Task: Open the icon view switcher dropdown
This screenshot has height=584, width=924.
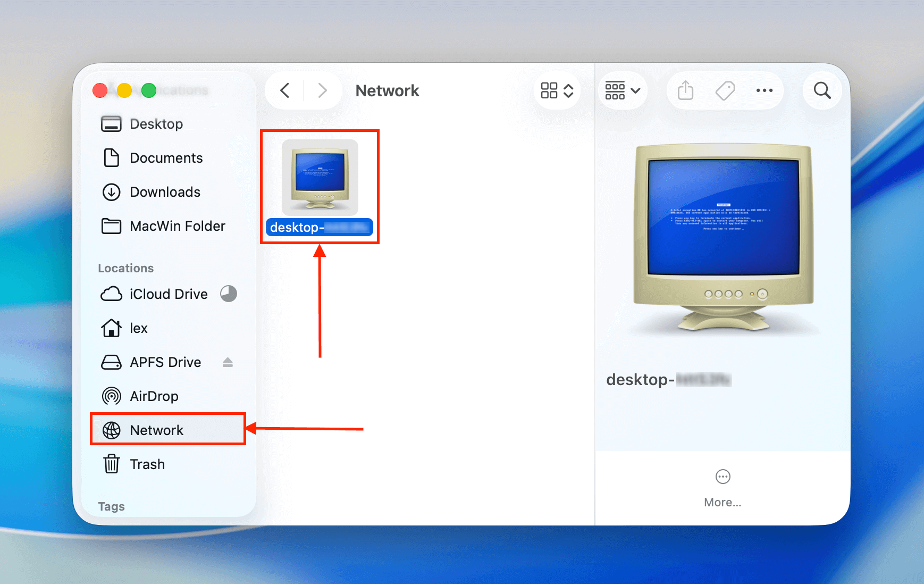Action: pos(557,90)
